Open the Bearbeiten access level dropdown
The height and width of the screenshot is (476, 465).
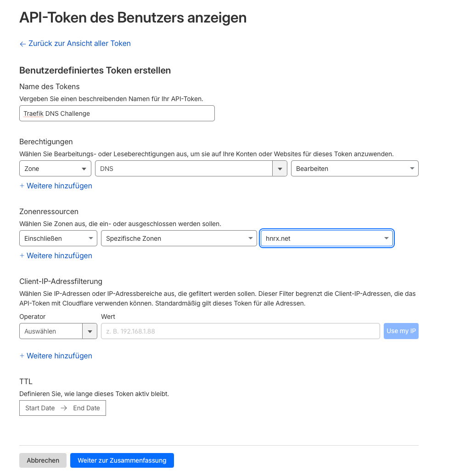coord(354,169)
